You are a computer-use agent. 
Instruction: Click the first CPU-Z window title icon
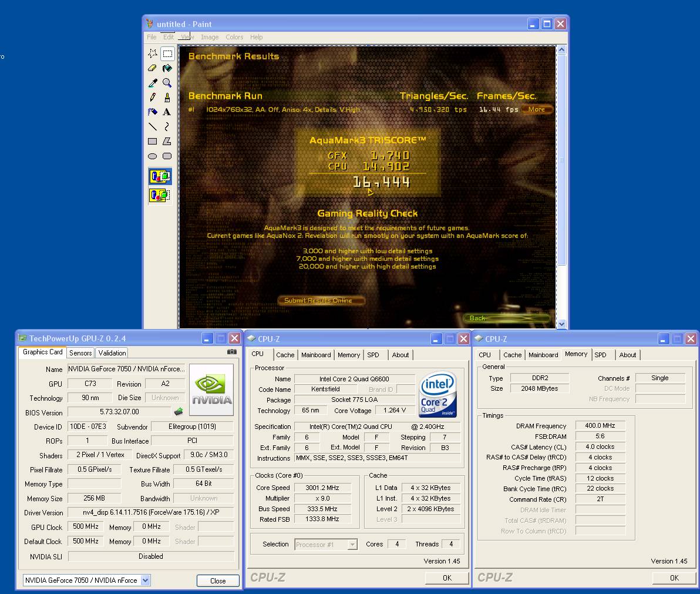pyautogui.click(x=251, y=338)
